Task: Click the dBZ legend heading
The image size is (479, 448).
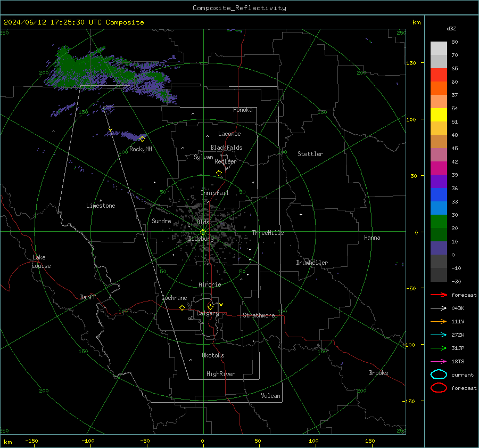Action: coord(451,28)
